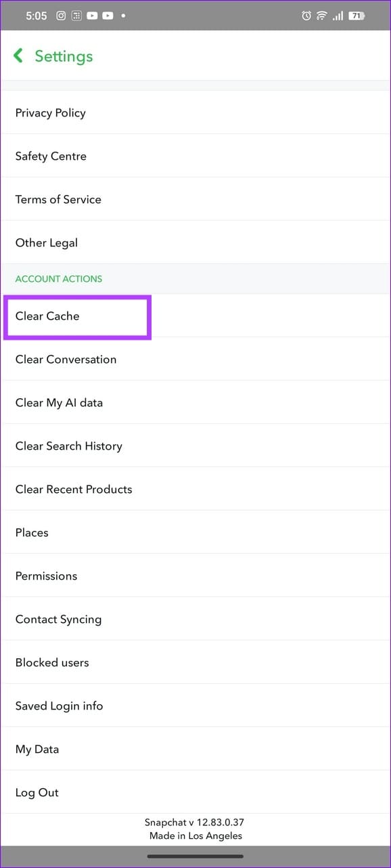
Task: Go back using the green back arrow
Action: pos(18,56)
